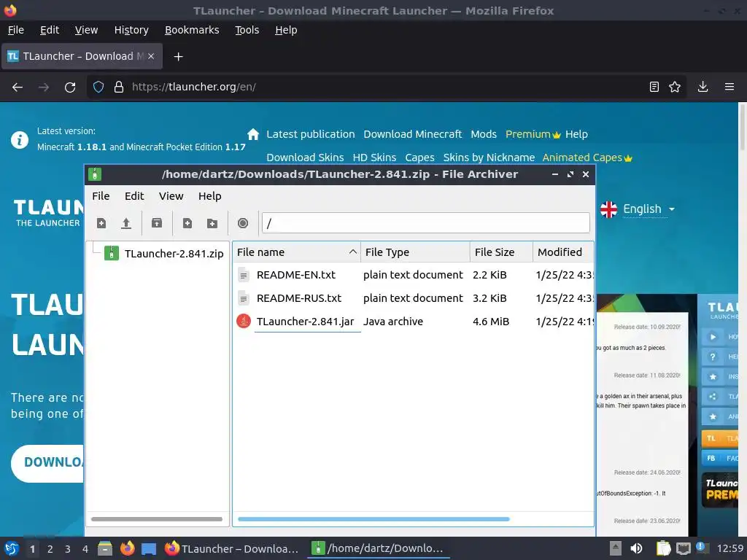Viewport: 747px width, 560px height.
Task: Open HD Skins link
Action: 374,157
